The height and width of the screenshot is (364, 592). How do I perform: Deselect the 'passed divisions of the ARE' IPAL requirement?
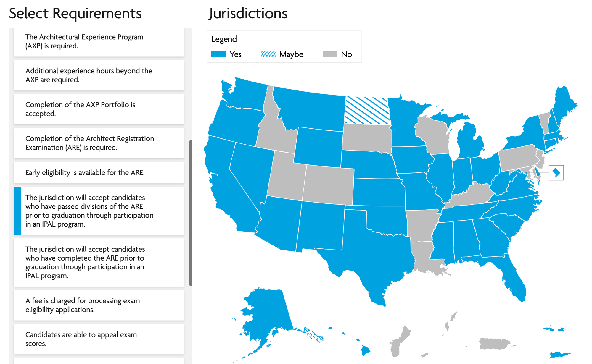tap(99, 211)
